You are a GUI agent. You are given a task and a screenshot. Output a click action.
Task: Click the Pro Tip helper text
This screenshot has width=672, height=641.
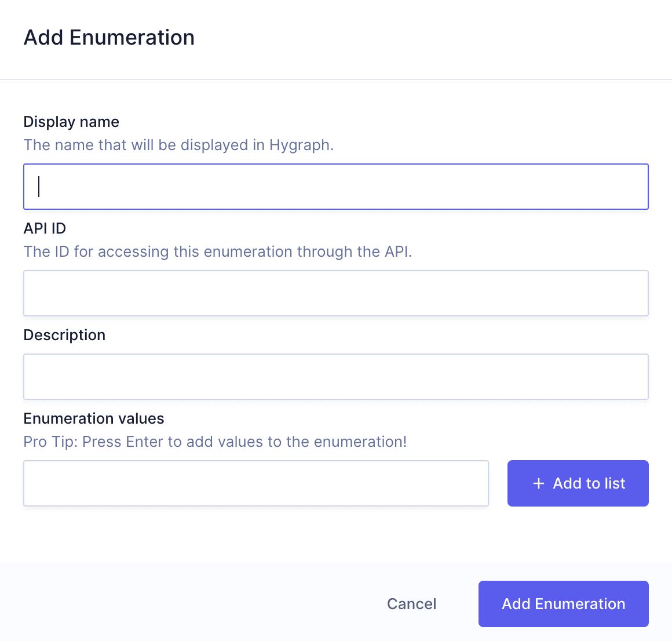tap(215, 442)
